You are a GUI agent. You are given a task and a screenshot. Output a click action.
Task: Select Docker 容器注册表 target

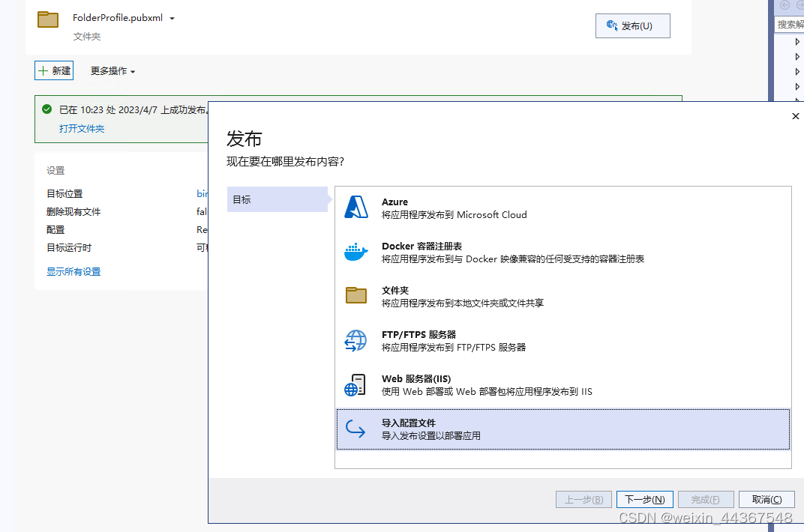coord(563,253)
